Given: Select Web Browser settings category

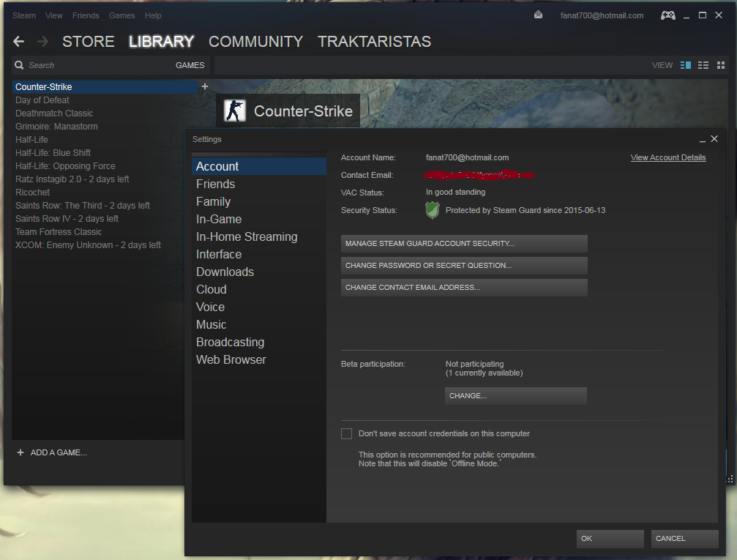Looking at the screenshot, I should [x=259, y=359].
